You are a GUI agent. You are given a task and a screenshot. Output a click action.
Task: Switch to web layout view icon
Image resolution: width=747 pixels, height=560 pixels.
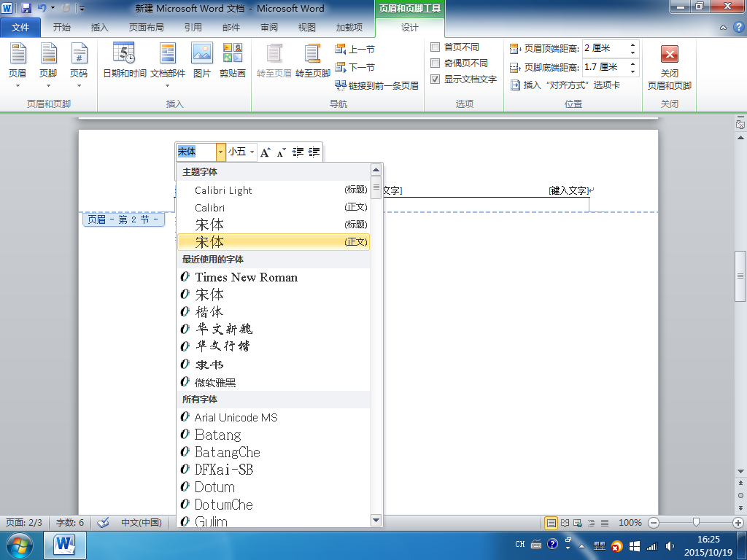(578, 523)
